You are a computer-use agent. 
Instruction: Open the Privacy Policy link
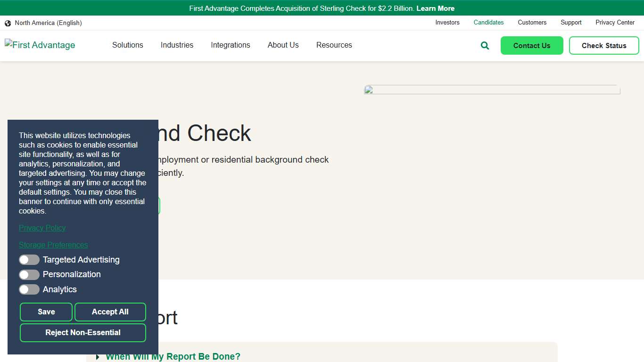(42, 228)
